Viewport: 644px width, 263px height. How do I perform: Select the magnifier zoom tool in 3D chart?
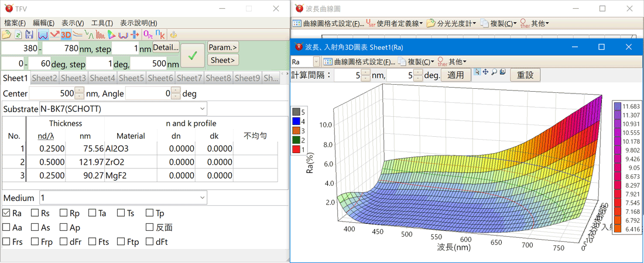pyautogui.click(x=494, y=72)
